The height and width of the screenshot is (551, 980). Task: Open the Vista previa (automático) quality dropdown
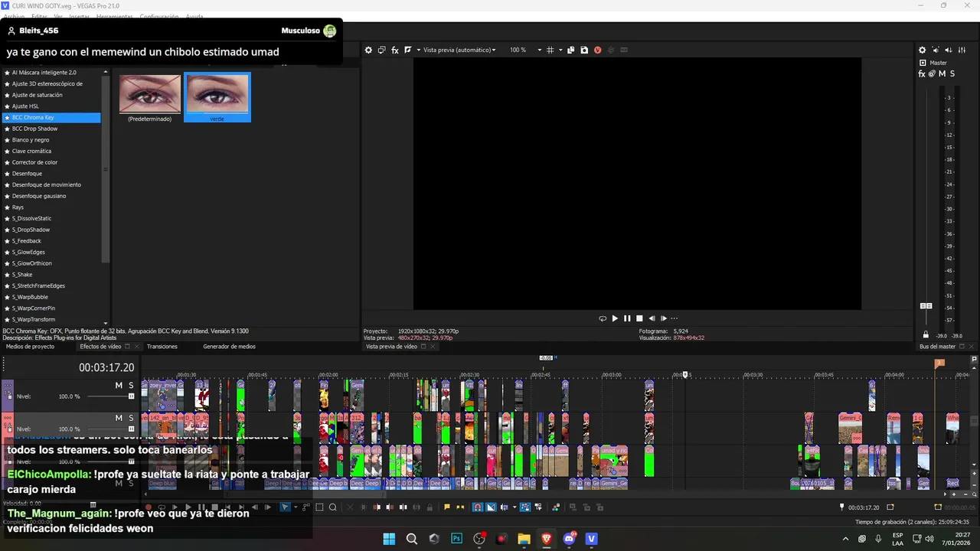coord(459,50)
